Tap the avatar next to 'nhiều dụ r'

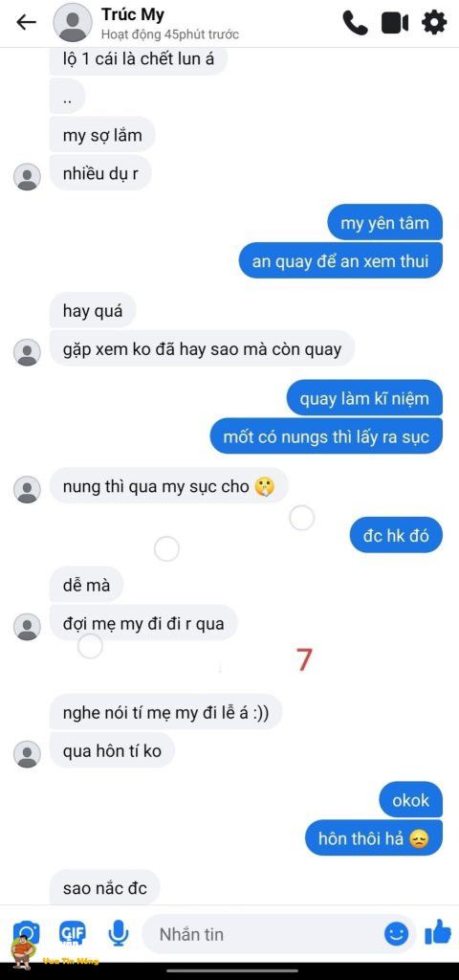pos(27,177)
